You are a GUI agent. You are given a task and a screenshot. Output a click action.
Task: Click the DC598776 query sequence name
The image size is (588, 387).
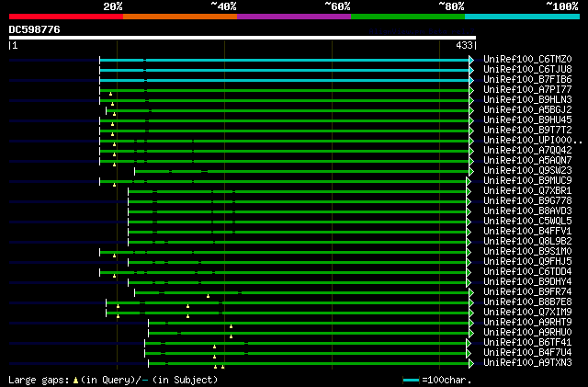(x=35, y=29)
